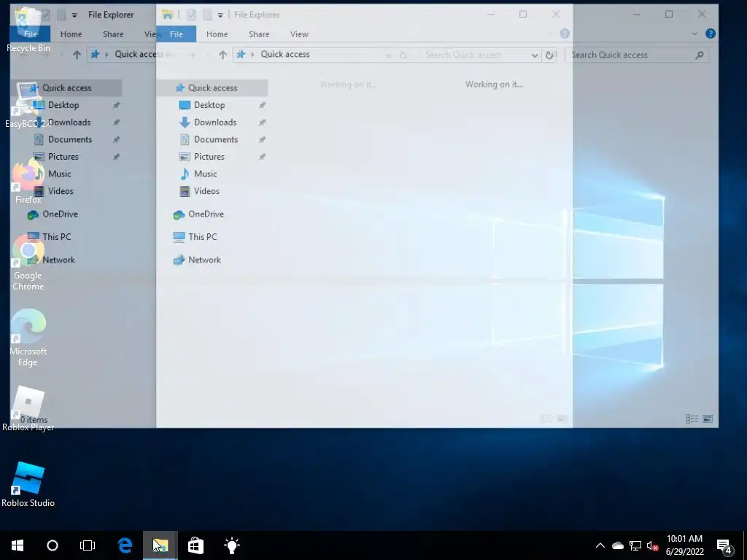Click pin icon beside Documents in back window
This screenshot has height=560, width=747.
(116, 139)
